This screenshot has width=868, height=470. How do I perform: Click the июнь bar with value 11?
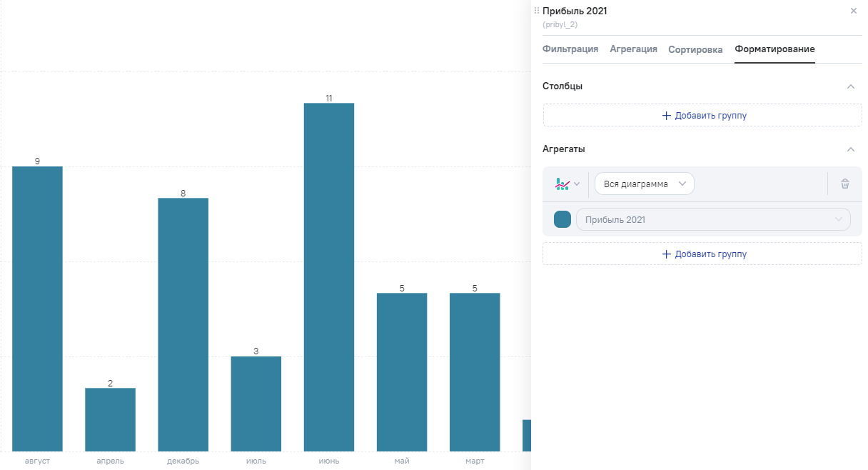tap(329, 277)
